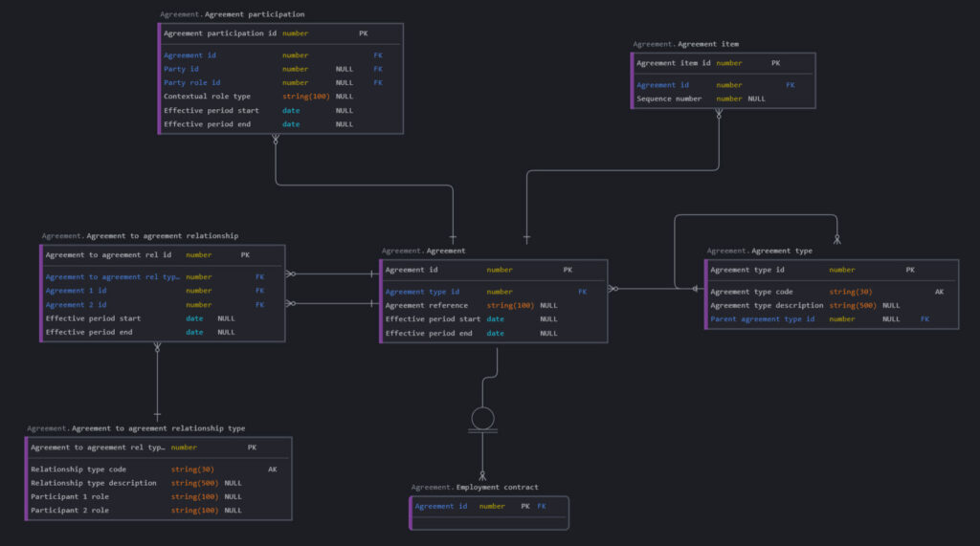Image resolution: width=980 pixels, height=546 pixels.
Task: Select the Employment contract table title
Action: point(475,487)
